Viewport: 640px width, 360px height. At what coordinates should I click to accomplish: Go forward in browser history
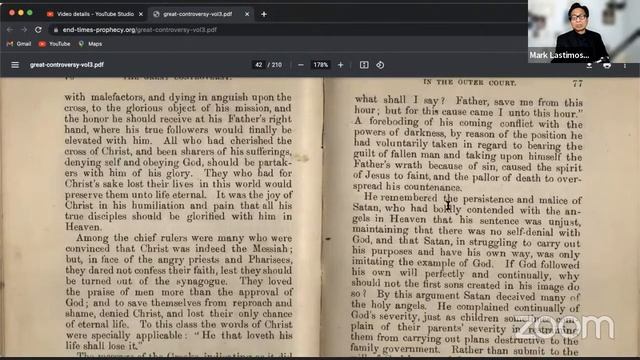click(24, 30)
